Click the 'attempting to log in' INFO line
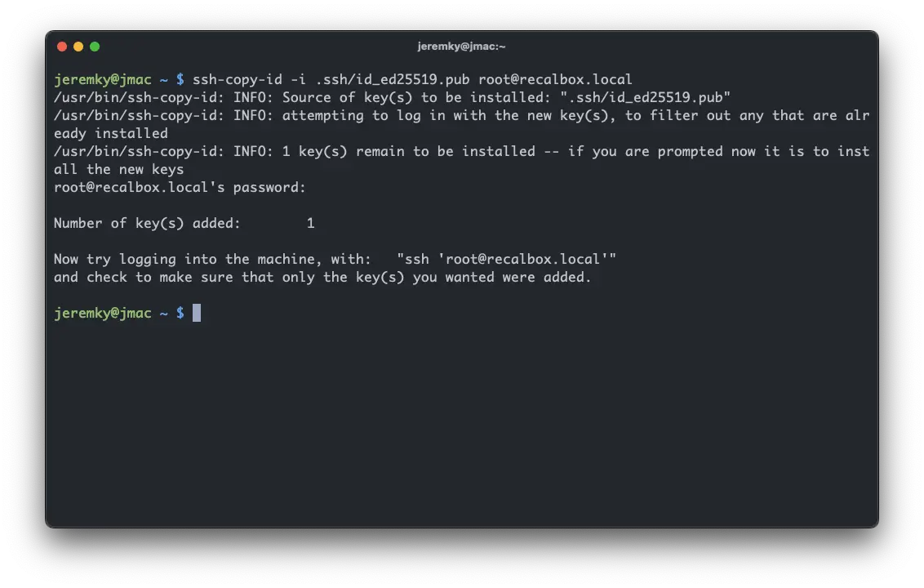Viewport: 924px width, 588px height. (461, 116)
